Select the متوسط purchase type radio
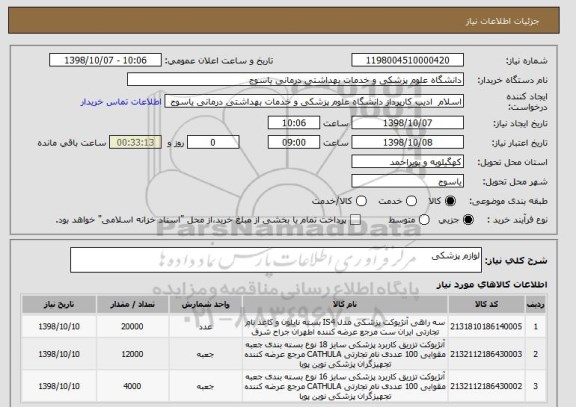The width and height of the screenshot is (576, 407). tap(424, 220)
